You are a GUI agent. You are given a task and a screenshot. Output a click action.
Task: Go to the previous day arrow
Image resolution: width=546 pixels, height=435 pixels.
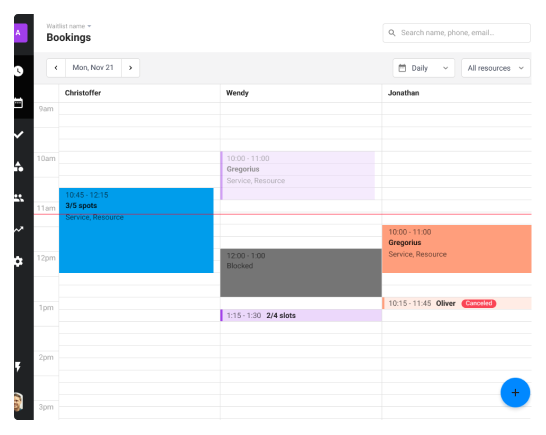point(56,68)
